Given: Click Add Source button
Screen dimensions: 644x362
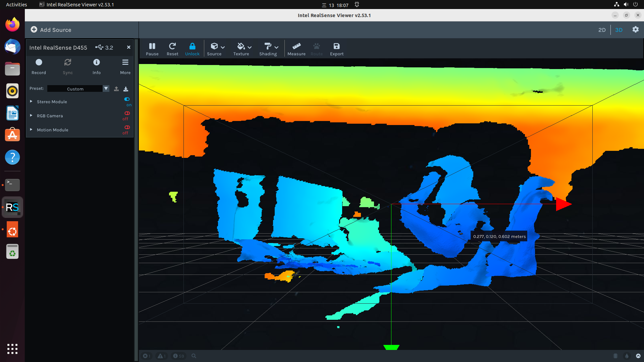Looking at the screenshot, I should click(51, 30).
